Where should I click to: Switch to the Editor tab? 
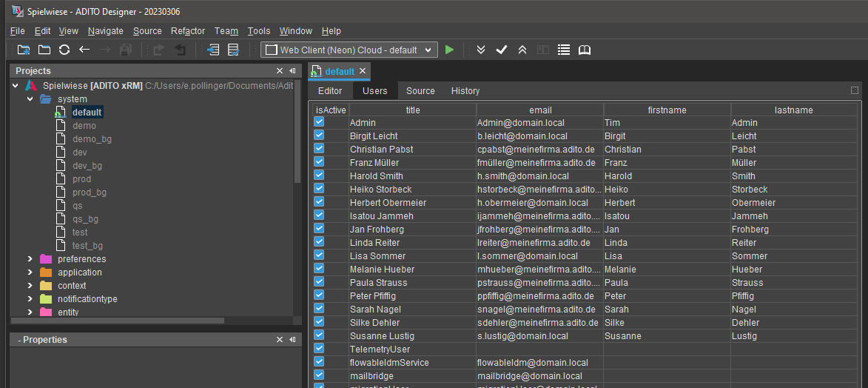[x=330, y=91]
